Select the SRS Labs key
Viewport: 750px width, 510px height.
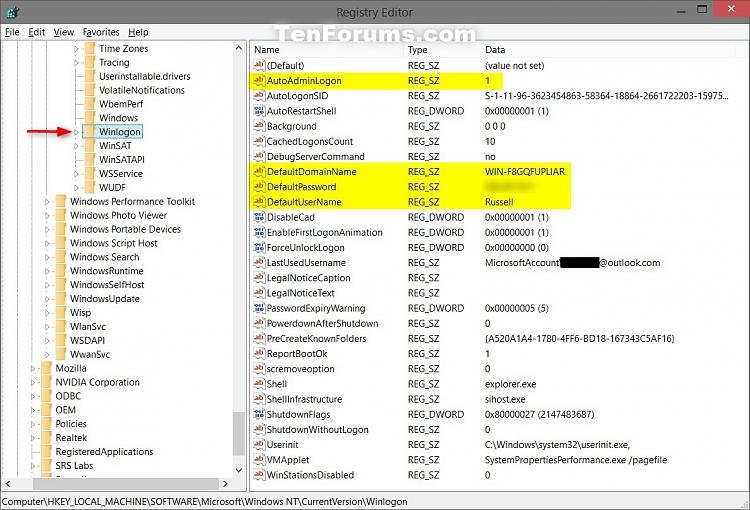point(74,466)
